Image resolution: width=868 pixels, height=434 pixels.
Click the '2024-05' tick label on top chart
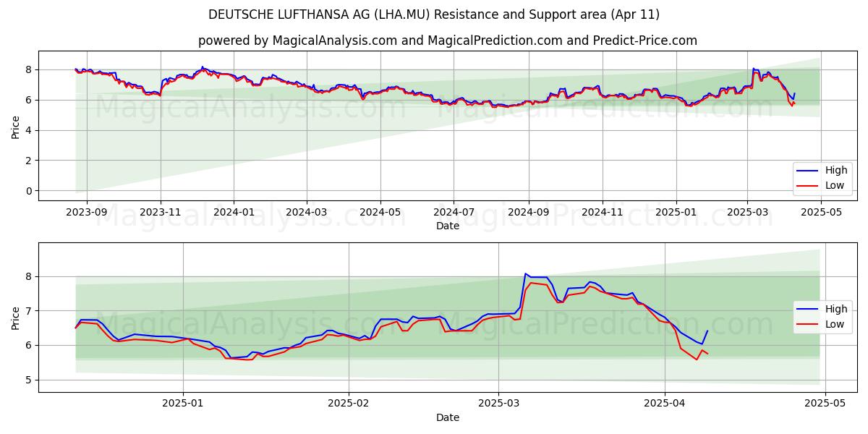click(380, 212)
